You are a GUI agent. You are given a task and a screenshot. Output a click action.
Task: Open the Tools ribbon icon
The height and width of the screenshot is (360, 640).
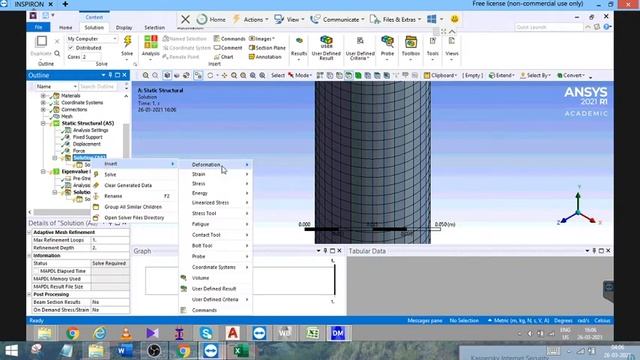pos(433,42)
